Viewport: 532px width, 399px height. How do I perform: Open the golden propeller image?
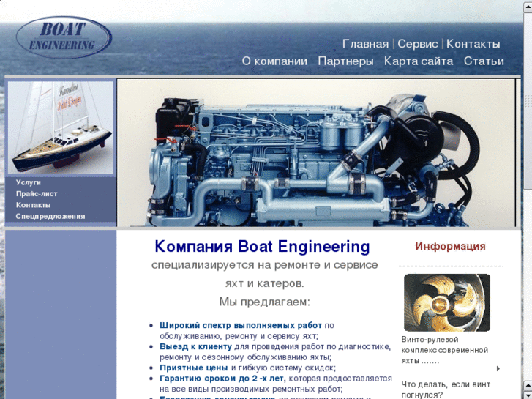point(447,302)
